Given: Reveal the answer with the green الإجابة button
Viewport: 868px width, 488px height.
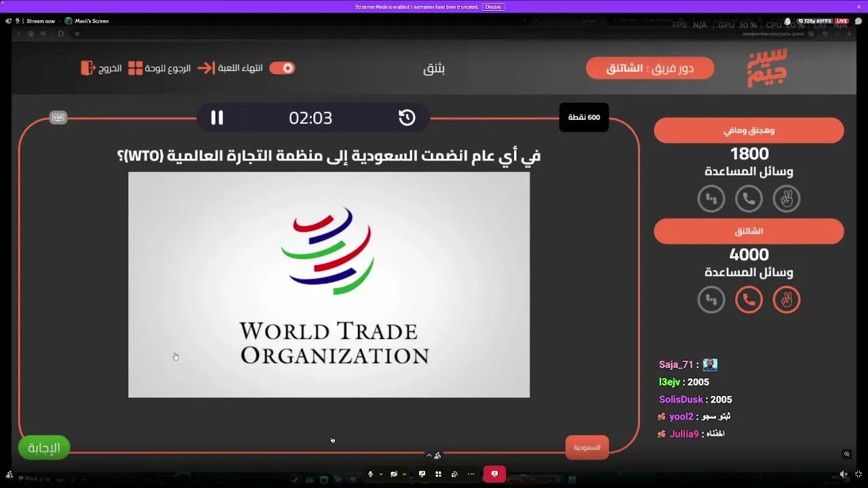Looking at the screenshot, I should (x=44, y=447).
